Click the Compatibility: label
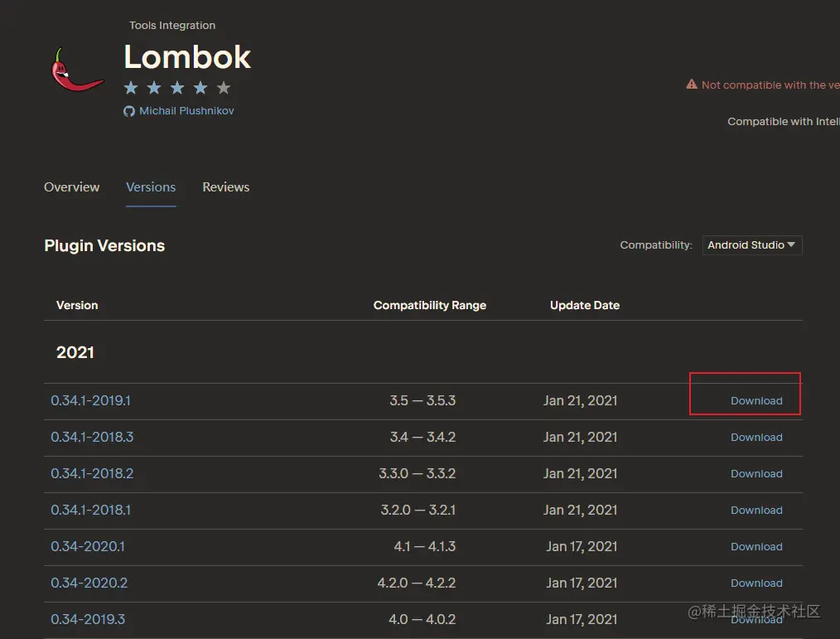 [656, 245]
